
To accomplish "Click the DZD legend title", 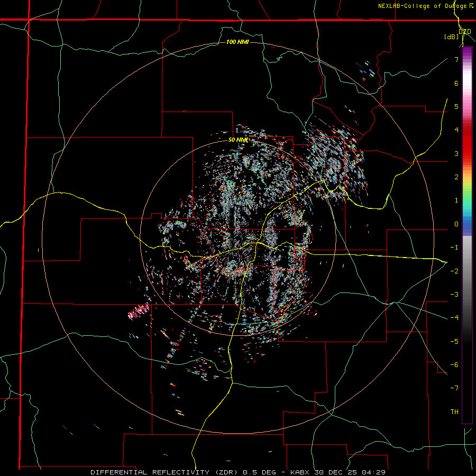I will (465, 32).
